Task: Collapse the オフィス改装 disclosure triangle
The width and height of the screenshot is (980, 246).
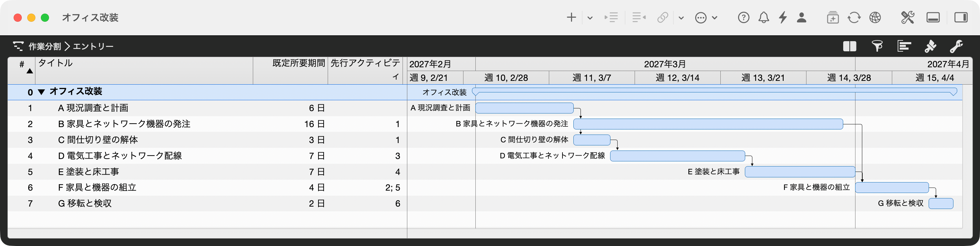Action: (x=42, y=92)
